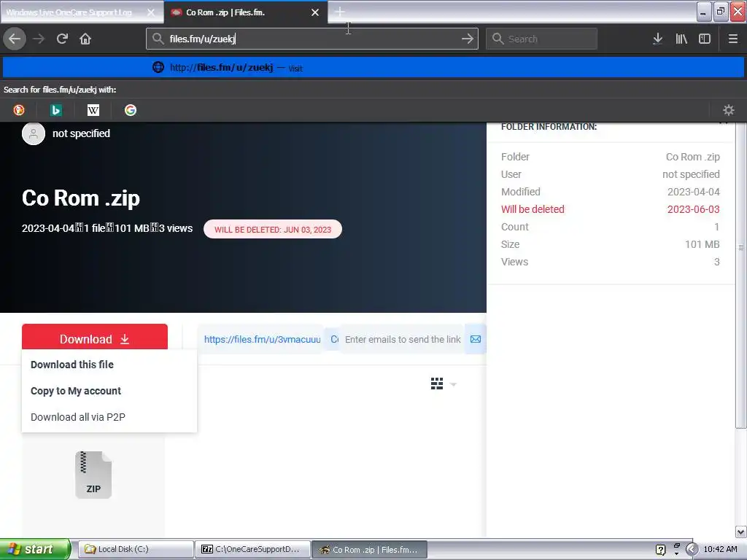Click the Modified 2023-04-04 value
The image size is (747, 560).
pyautogui.click(x=693, y=192)
